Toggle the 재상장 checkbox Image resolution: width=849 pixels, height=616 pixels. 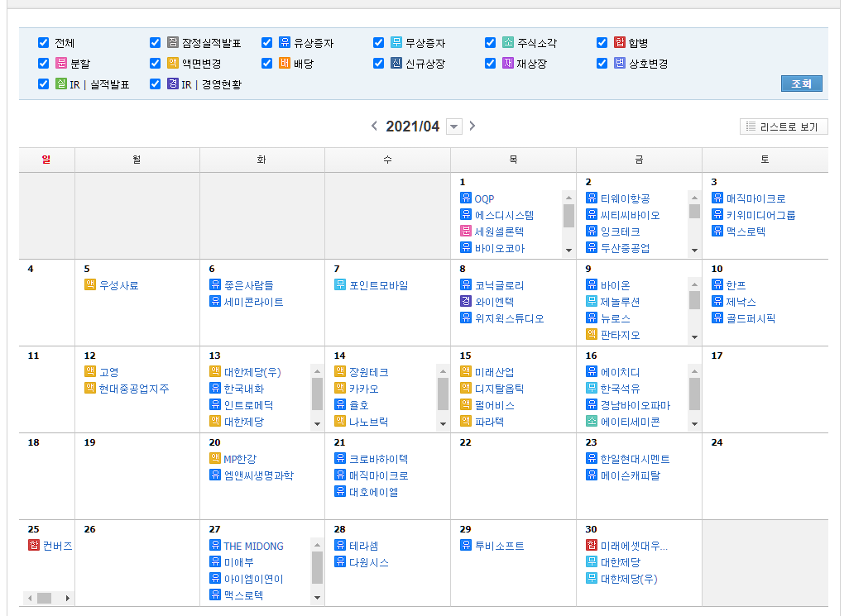coord(491,64)
